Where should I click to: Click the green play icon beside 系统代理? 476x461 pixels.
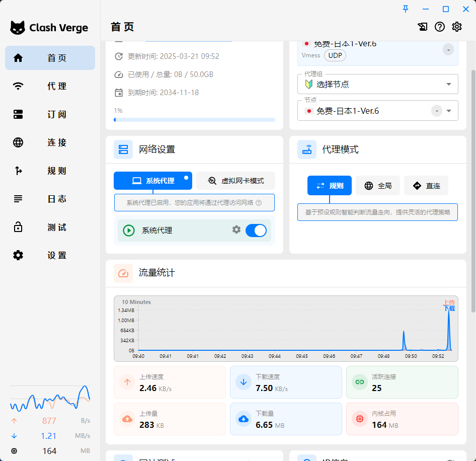click(129, 231)
